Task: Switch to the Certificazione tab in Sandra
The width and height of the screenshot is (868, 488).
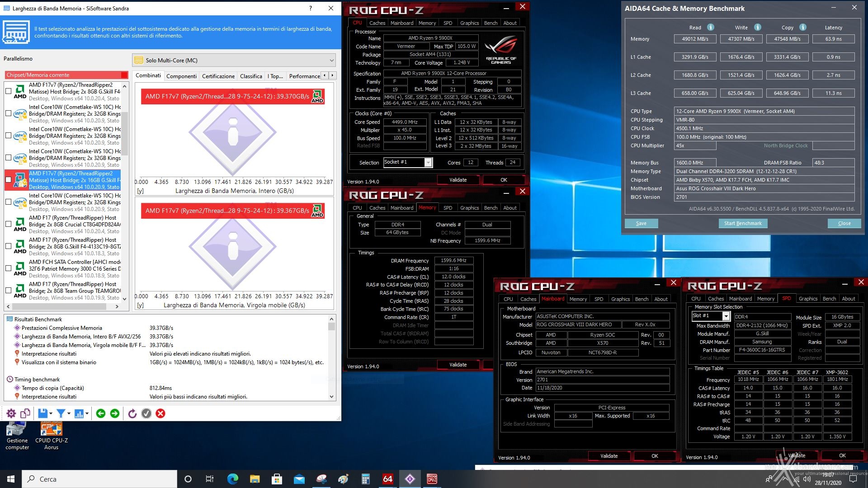Action: (x=218, y=76)
